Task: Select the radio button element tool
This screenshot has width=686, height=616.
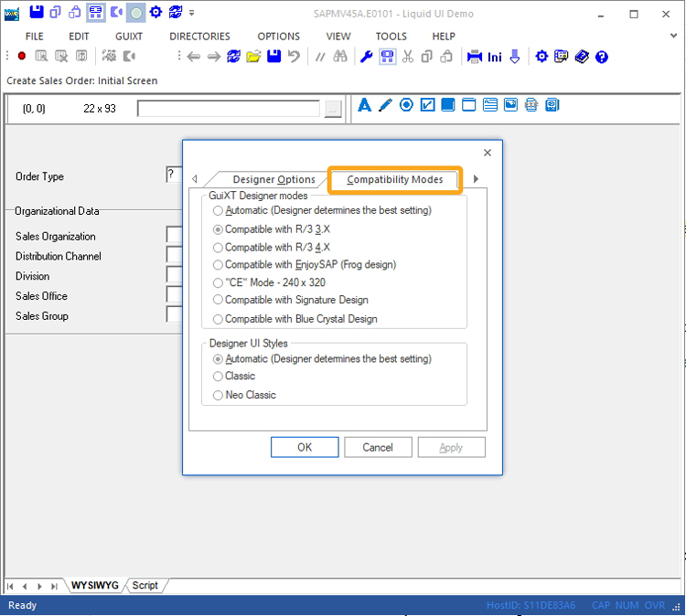Action: tap(406, 105)
